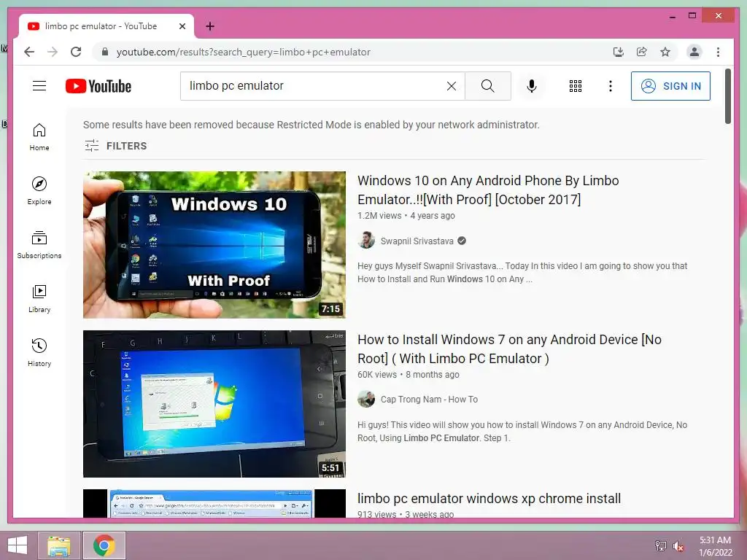Reload the current page
Viewport: 747px width, 560px height.
[x=76, y=52]
